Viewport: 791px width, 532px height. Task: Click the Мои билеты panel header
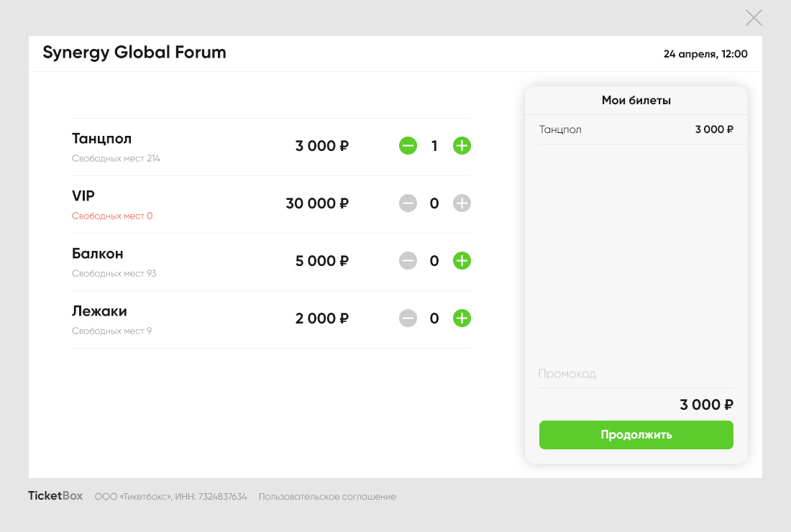point(636,101)
